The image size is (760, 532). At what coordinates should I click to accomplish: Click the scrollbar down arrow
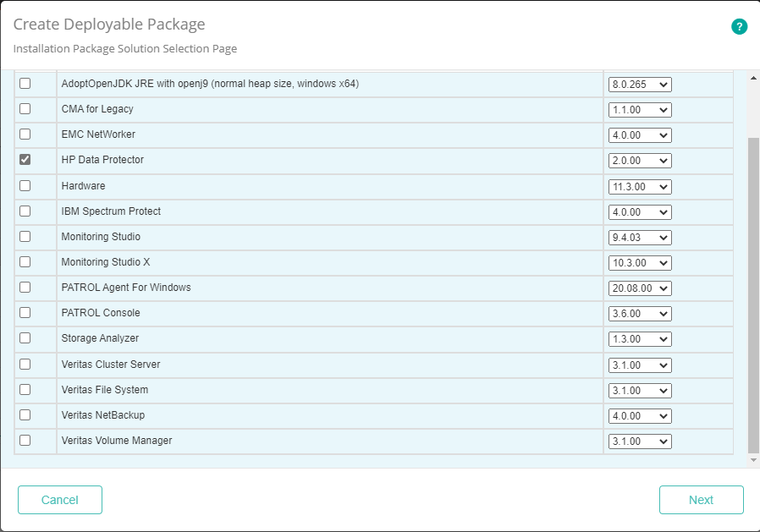point(753,460)
